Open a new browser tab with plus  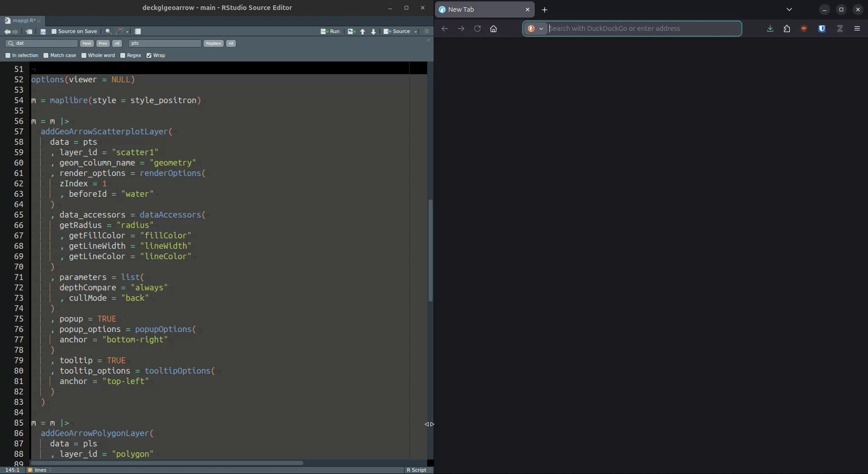(x=544, y=9)
